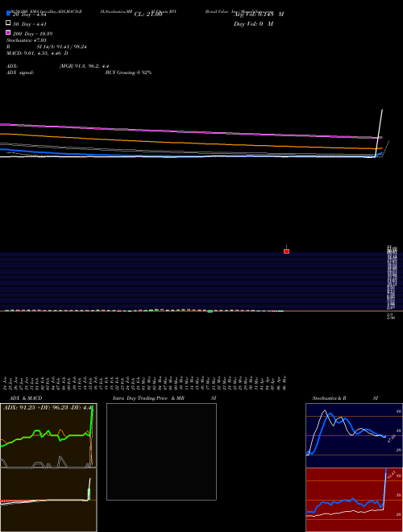Select the '50 Day = 4.41' legend text
Screen dimensions: 403x532
click(x=30, y=24)
